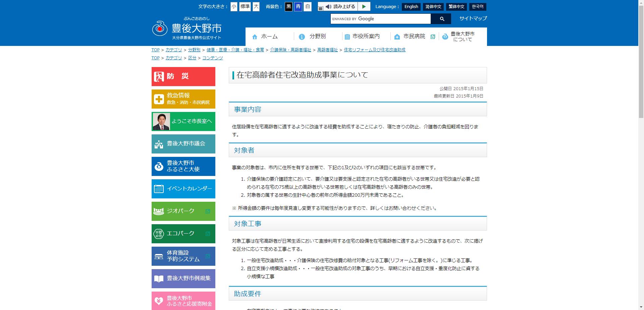644x310 pixels.
Task: Click the home icon in the navigation bar
Action: [x=254, y=37]
